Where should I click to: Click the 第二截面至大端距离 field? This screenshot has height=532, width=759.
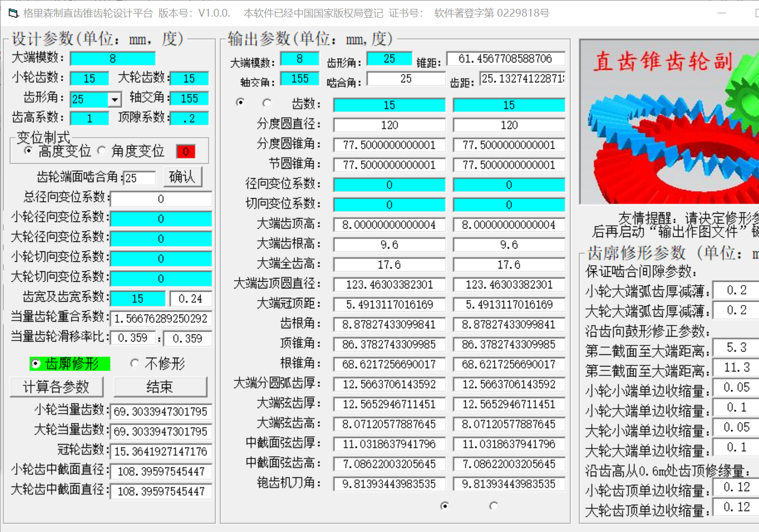(x=736, y=348)
